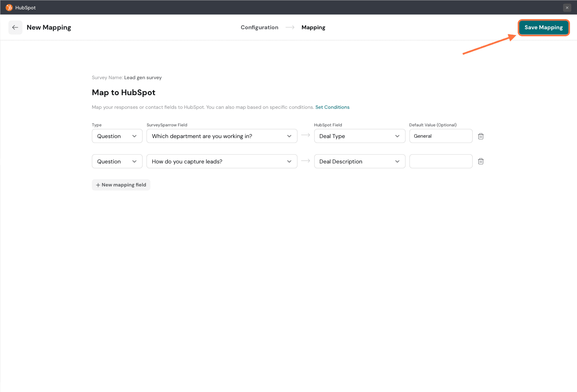577x392 pixels.
Task: Click the empty default value field
Action: 440,161
